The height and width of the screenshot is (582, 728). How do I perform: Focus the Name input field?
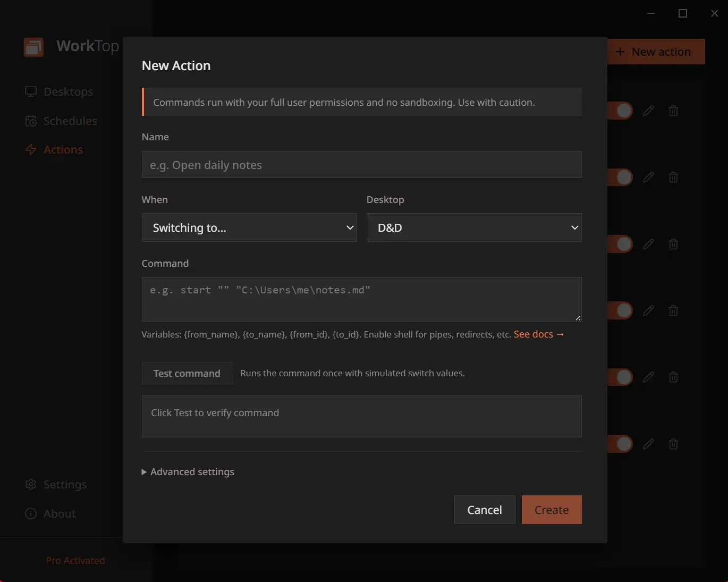[362, 165]
